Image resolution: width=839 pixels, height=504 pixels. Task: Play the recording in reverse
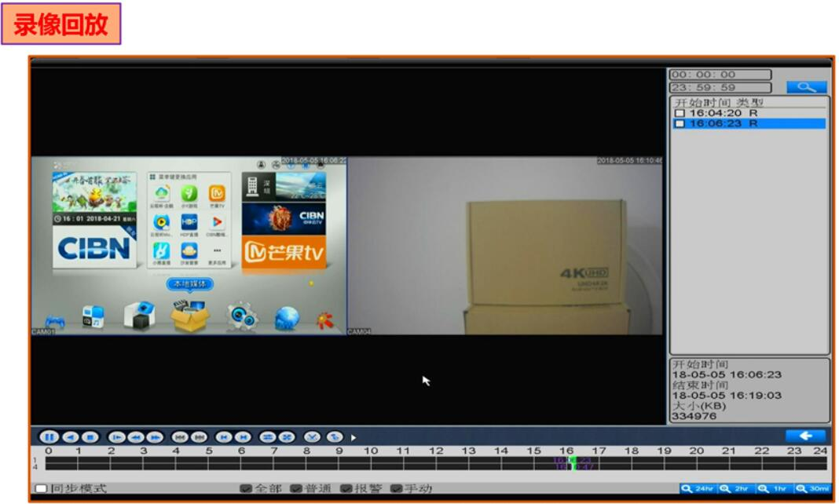click(x=69, y=437)
